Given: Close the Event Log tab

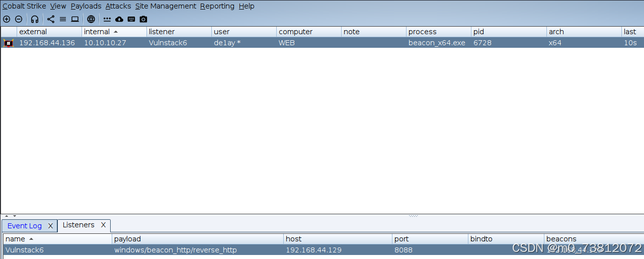Looking at the screenshot, I should [50, 226].
